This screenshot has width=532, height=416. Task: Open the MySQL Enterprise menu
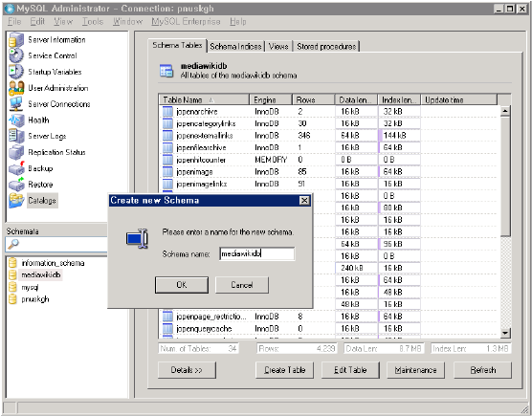[x=186, y=21]
